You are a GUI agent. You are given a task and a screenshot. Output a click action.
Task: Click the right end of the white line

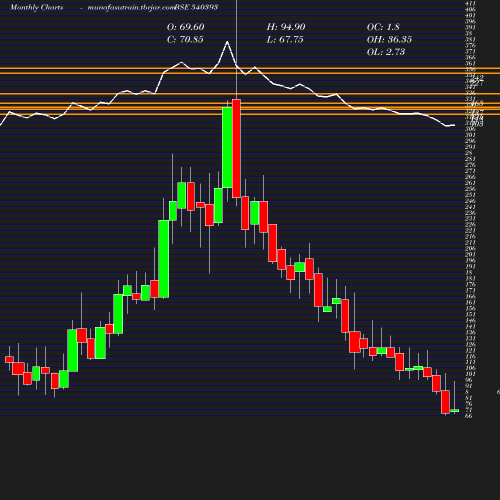pyautogui.click(x=454, y=125)
